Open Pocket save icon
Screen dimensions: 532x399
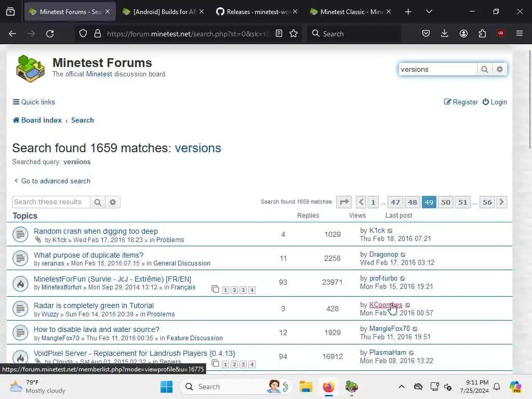426,33
